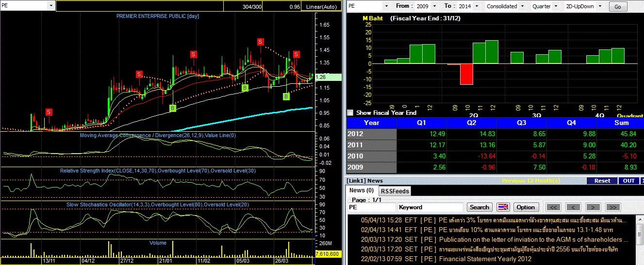Click the Q4 column header
Viewport: 644px width, 265px height.
point(571,123)
